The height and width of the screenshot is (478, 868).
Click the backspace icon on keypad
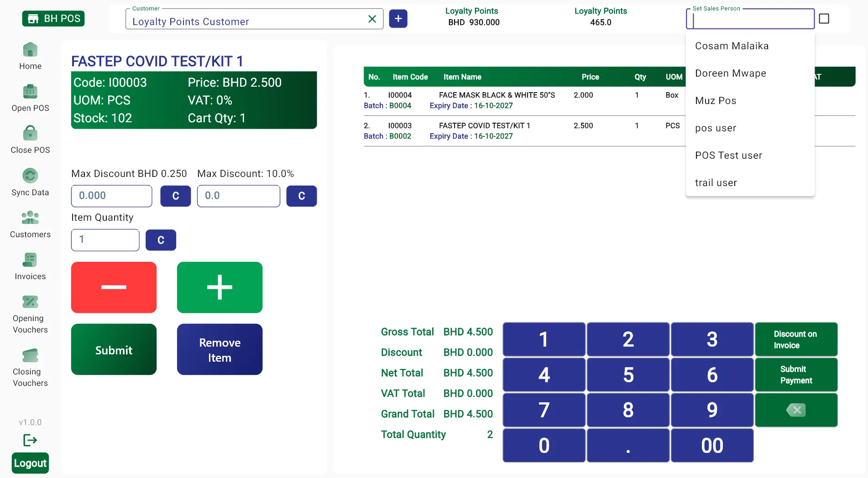click(796, 410)
